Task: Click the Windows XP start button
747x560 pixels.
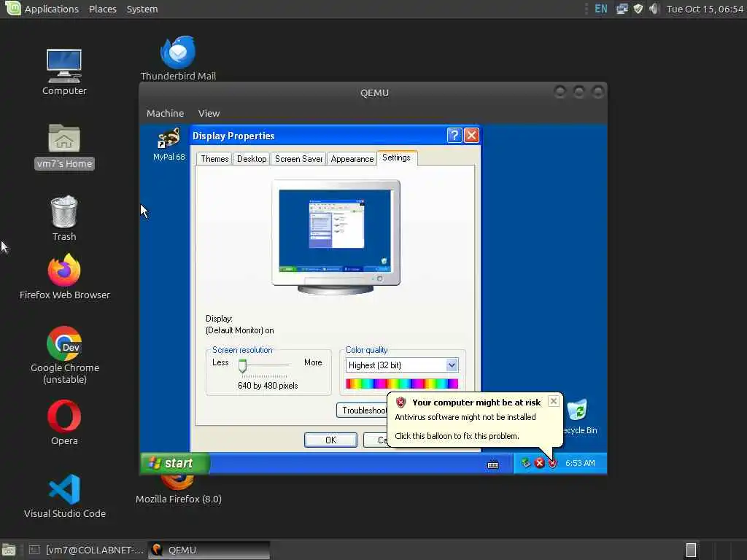Action: click(x=175, y=463)
